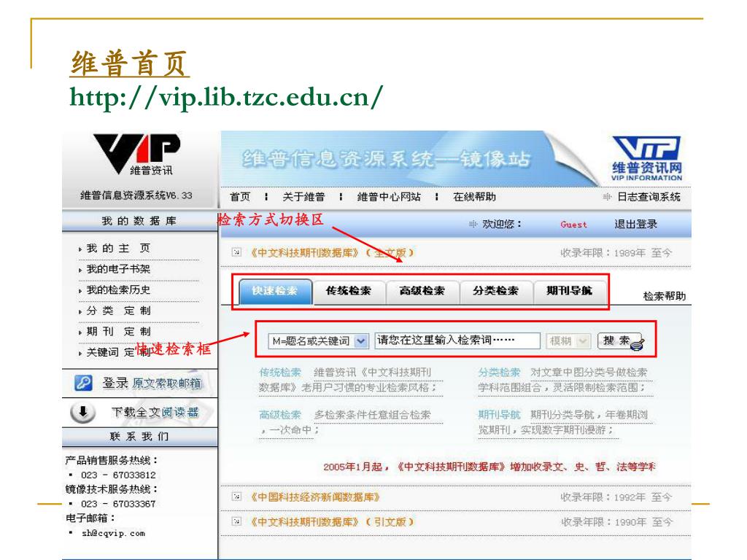The image size is (747, 560).
Task: Click the phone number 023 - 67033367
Action: click(x=118, y=504)
